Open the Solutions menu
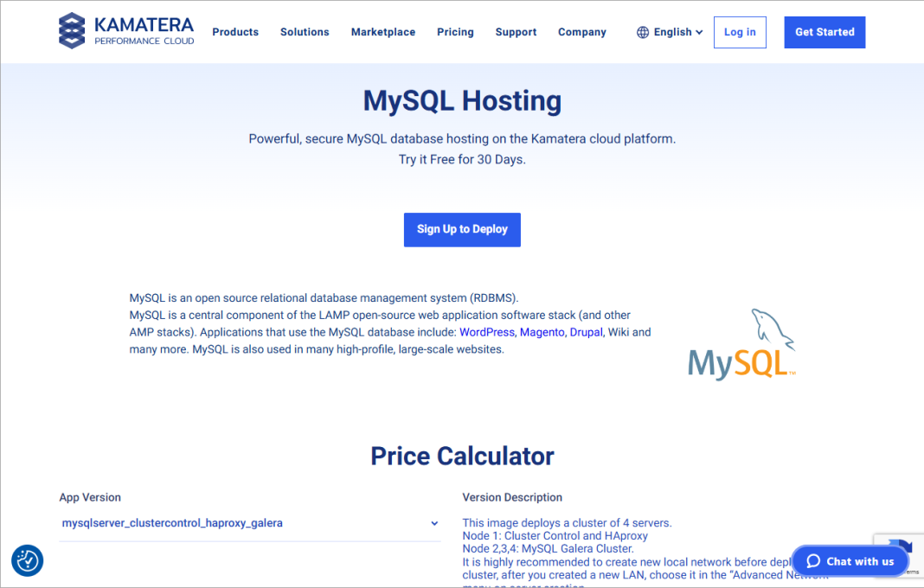This screenshot has height=588, width=924. (x=305, y=32)
